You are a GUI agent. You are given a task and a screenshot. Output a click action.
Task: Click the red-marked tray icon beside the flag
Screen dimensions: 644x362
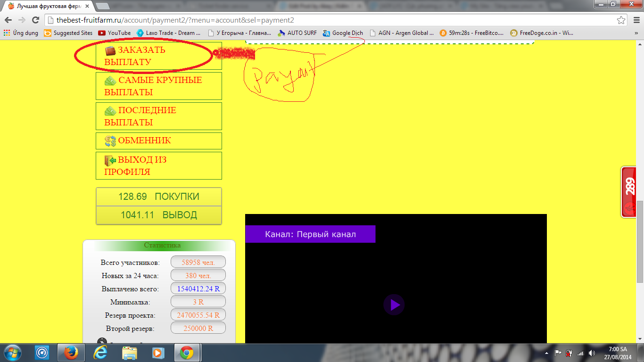(569, 353)
